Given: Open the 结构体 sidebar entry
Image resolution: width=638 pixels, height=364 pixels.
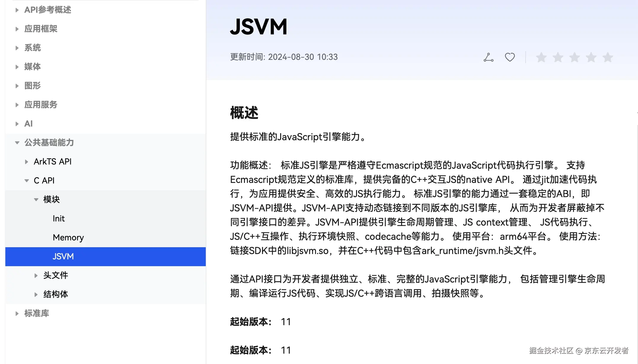Looking at the screenshot, I should [x=55, y=294].
